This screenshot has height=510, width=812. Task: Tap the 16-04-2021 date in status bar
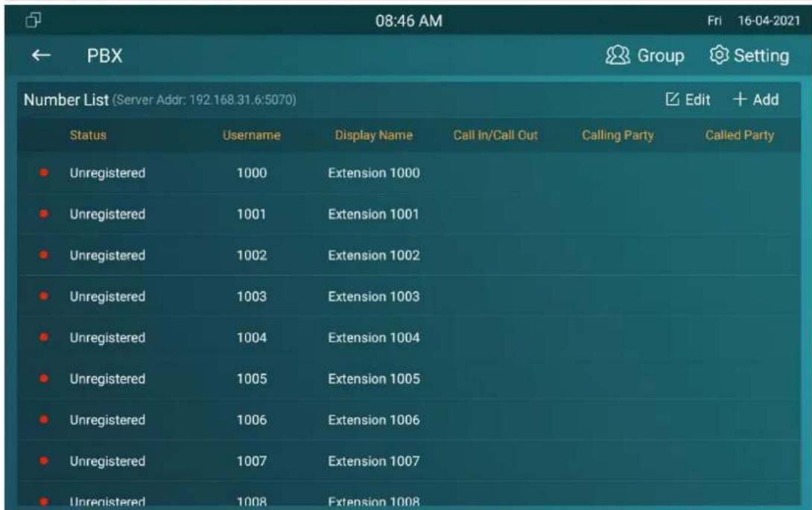pyautogui.click(x=769, y=21)
